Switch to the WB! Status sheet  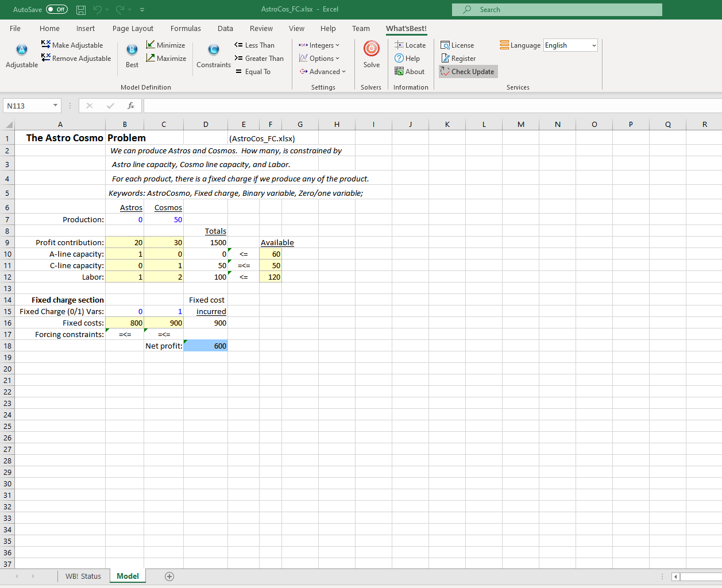pyautogui.click(x=83, y=576)
